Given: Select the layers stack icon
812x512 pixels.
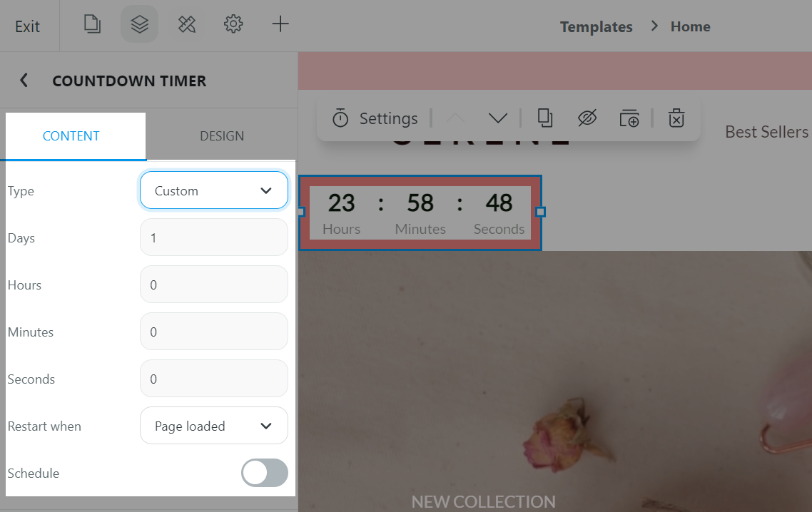Looking at the screenshot, I should click(139, 24).
